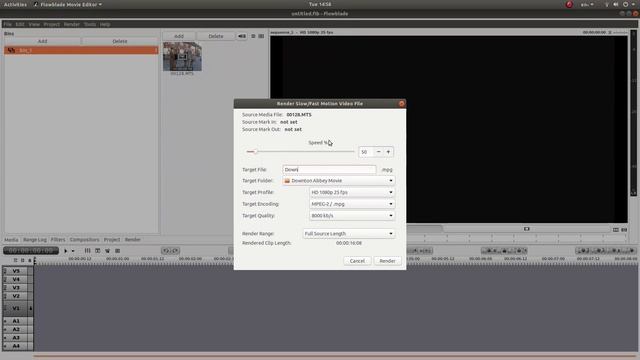This screenshot has height=360, width=640.
Task: Click the media panel Delete button
Action: point(216,36)
